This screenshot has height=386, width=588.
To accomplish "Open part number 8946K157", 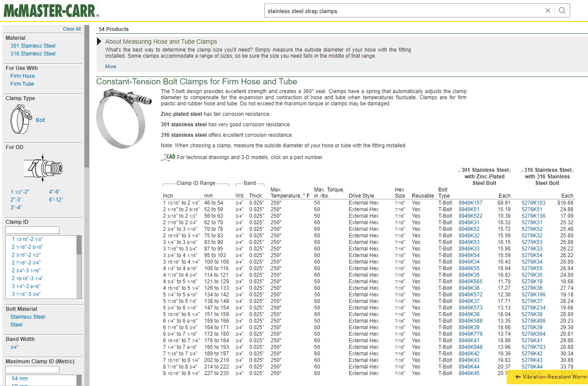I will tap(470, 203).
